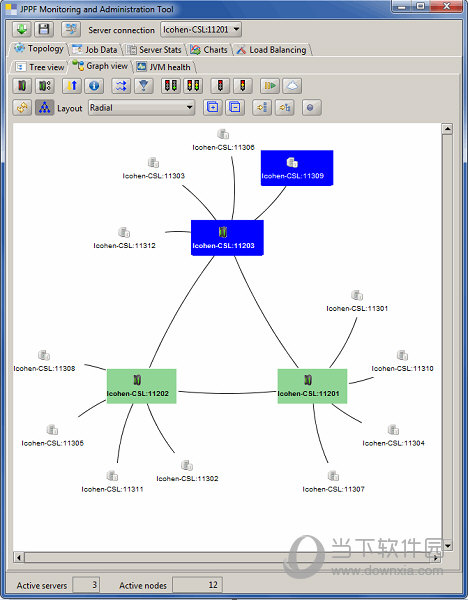Click the server connections icon beside Server connection
The image size is (468, 600).
[71, 29]
